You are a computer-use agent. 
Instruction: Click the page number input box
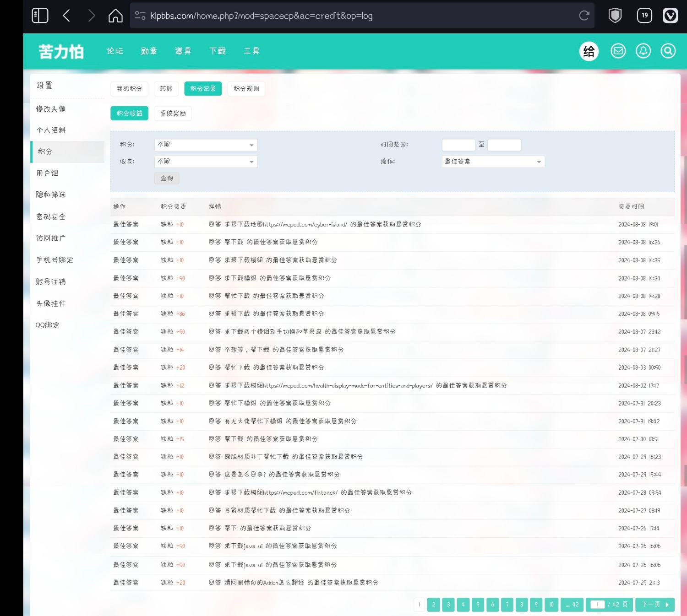[x=598, y=605]
